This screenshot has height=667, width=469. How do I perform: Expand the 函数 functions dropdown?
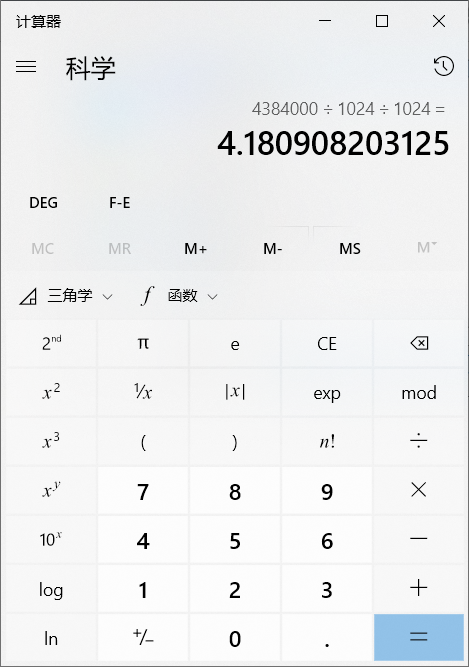(180, 296)
